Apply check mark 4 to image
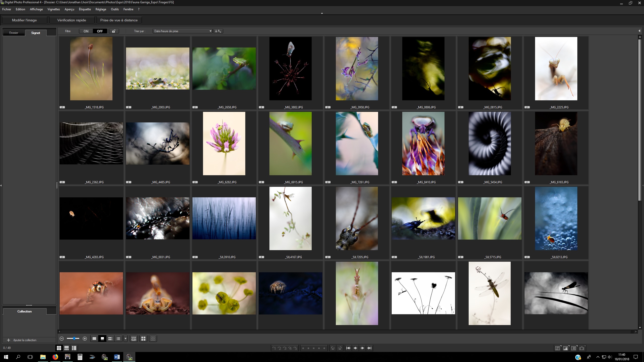Screen dimensions: 644x362 [x=290, y=348]
